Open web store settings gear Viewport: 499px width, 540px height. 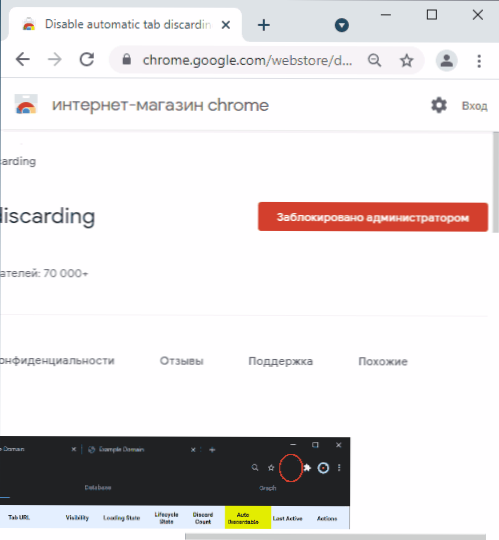click(x=439, y=105)
